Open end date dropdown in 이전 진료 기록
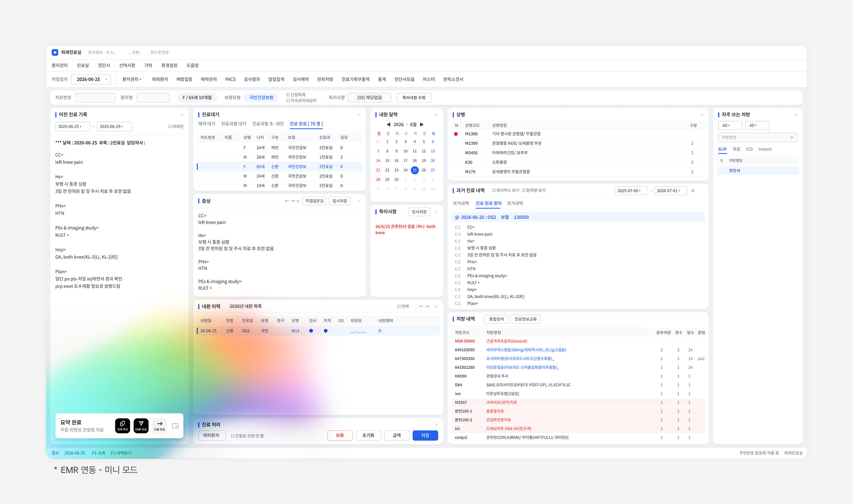The height and width of the screenshot is (504, 853). (x=114, y=127)
